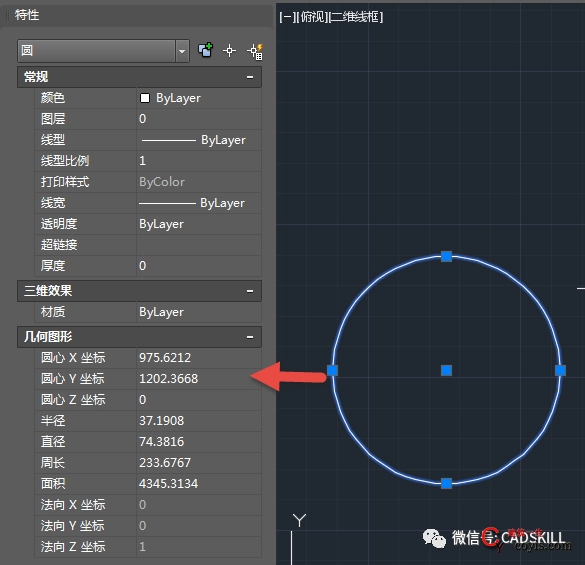The height and width of the screenshot is (565, 585).
Task: Select the 线型 ByLayer value
Action: click(199, 140)
